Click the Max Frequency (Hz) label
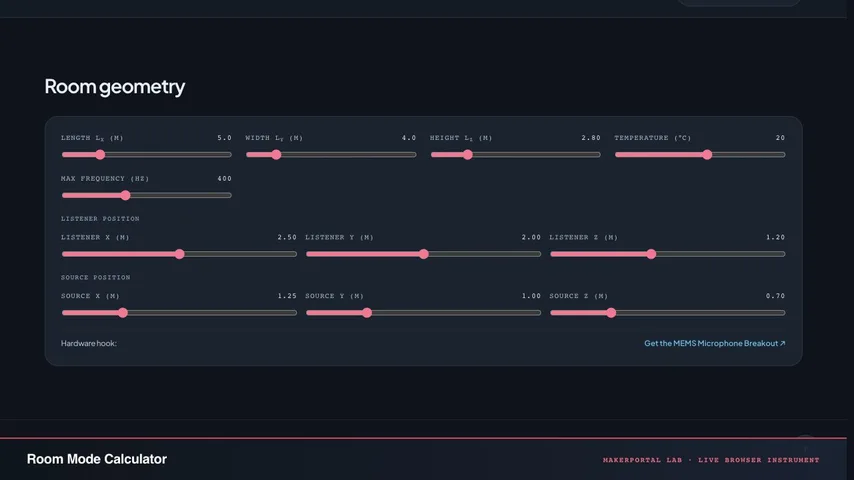This screenshot has height=480, width=854. click(105, 179)
